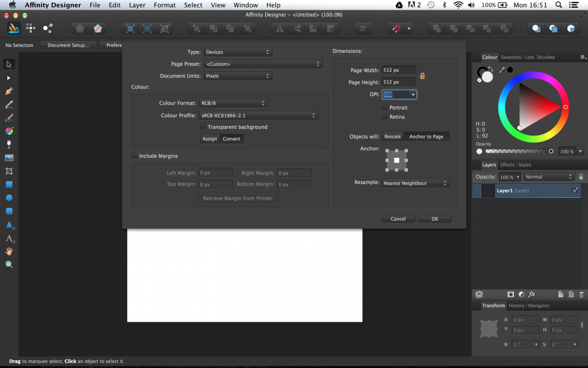
Task: Select the View (hand) tool
Action: [x=9, y=251]
